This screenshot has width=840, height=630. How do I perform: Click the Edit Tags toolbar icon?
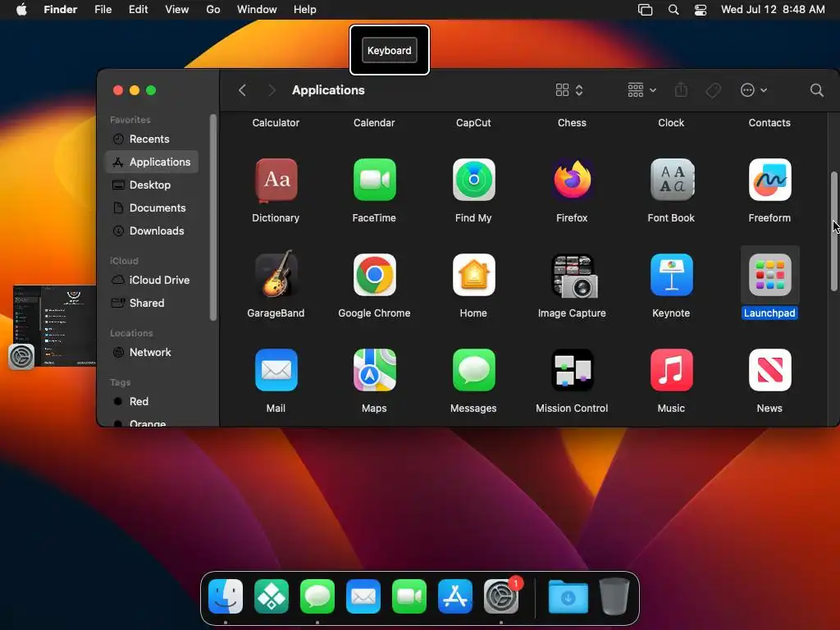pos(713,90)
